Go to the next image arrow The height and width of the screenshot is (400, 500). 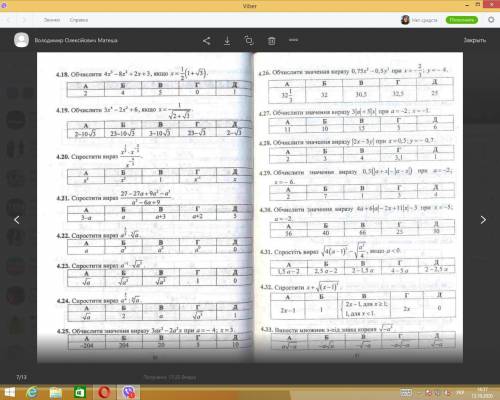[483, 220]
